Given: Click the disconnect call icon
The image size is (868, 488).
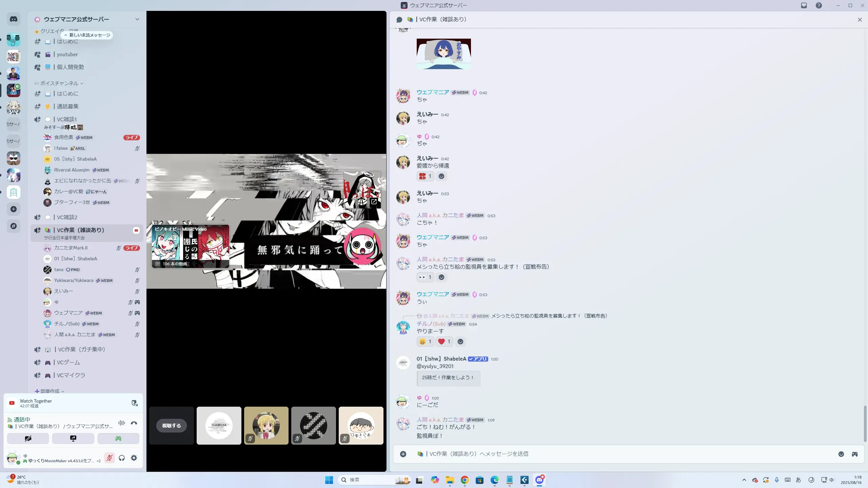Looking at the screenshot, I should pos(134,423).
